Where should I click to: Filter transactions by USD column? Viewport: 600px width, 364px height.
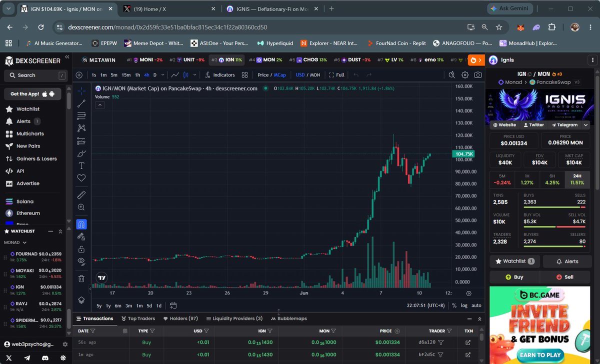[x=206, y=331]
